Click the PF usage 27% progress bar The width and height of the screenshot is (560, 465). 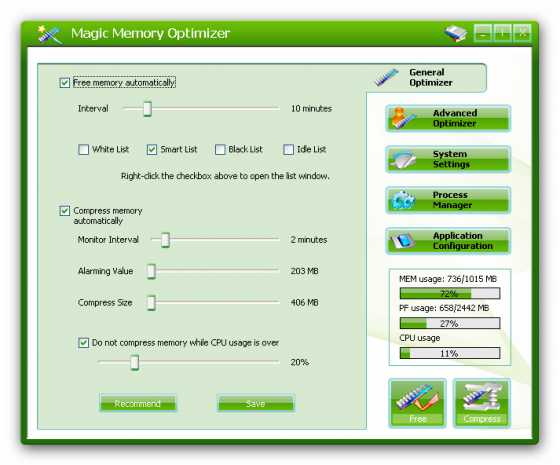[x=450, y=323]
